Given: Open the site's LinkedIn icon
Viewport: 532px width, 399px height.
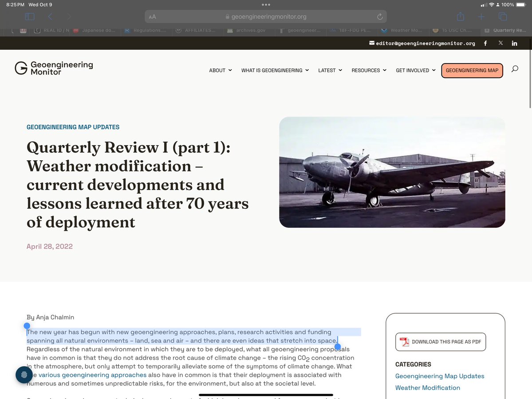Looking at the screenshot, I should click(x=515, y=43).
